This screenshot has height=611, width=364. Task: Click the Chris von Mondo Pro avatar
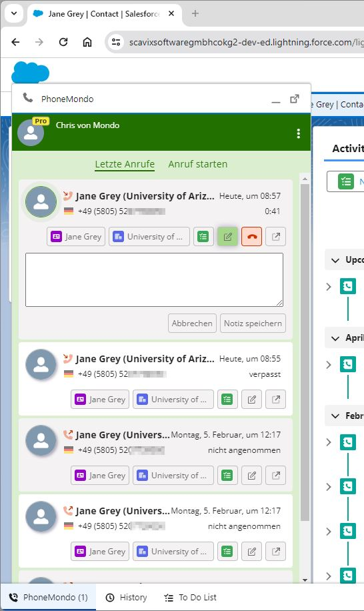tap(31, 132)
